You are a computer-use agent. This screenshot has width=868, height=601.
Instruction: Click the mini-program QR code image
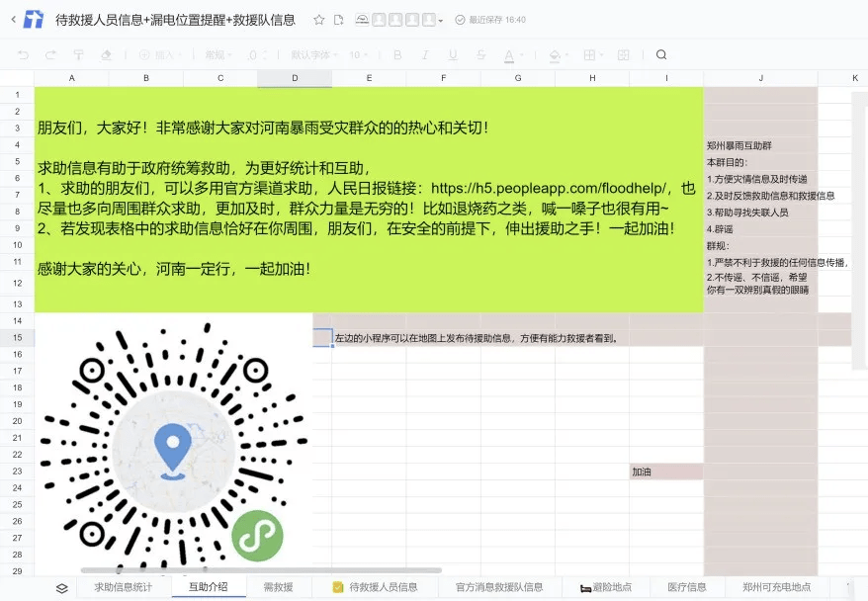[173, 446]
